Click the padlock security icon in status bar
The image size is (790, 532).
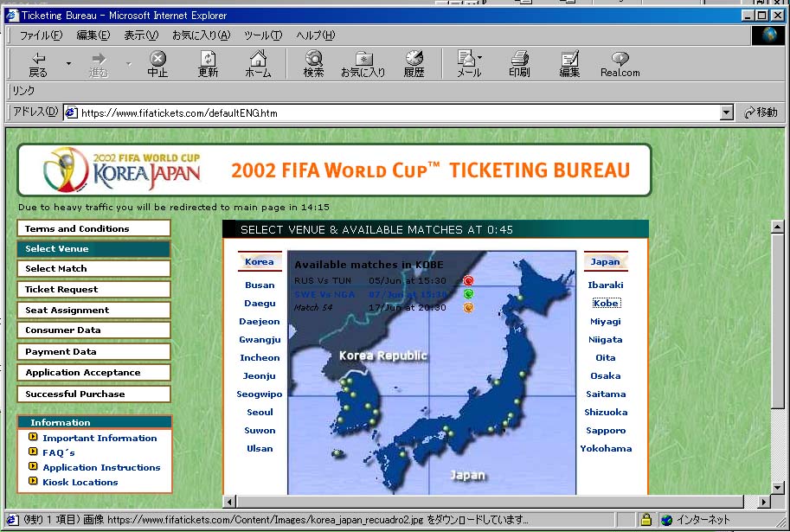[x=645, y=519]
